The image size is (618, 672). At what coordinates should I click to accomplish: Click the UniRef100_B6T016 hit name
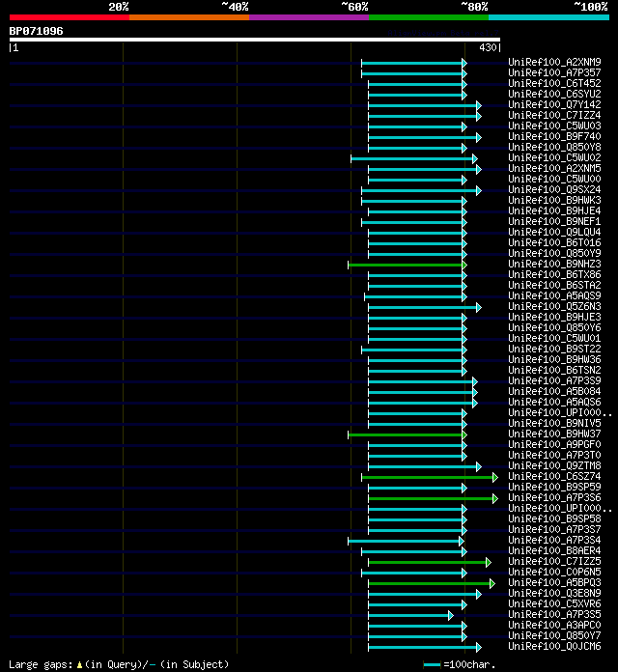coord(554,243)
